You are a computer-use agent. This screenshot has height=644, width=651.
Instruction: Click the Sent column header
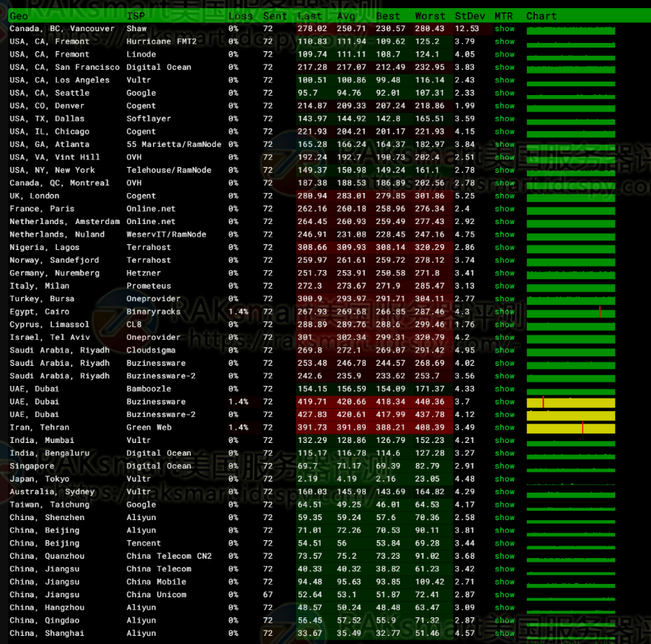(x=275, y=16)
